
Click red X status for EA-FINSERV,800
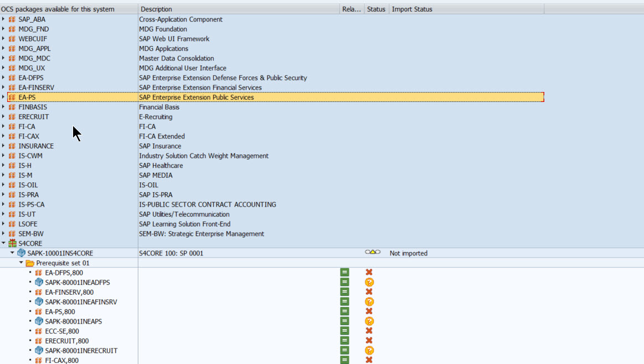click(369, 292)
